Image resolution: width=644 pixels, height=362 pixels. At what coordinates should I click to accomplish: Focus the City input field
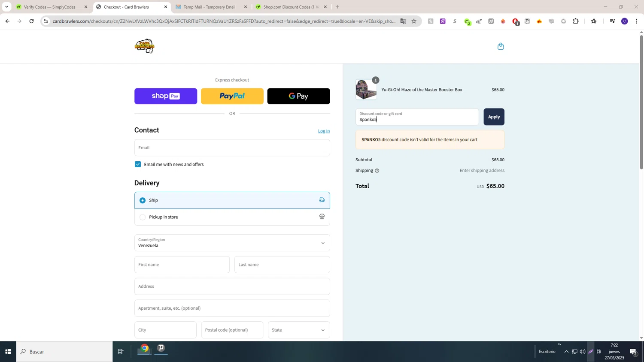click(165, 330)
